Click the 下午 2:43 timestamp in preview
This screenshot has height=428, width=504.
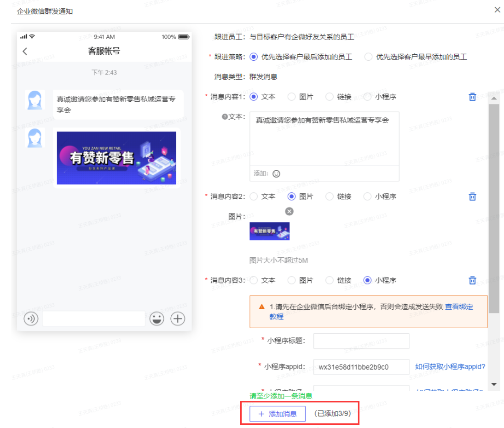pyautogui.click(x=104, y=73)
